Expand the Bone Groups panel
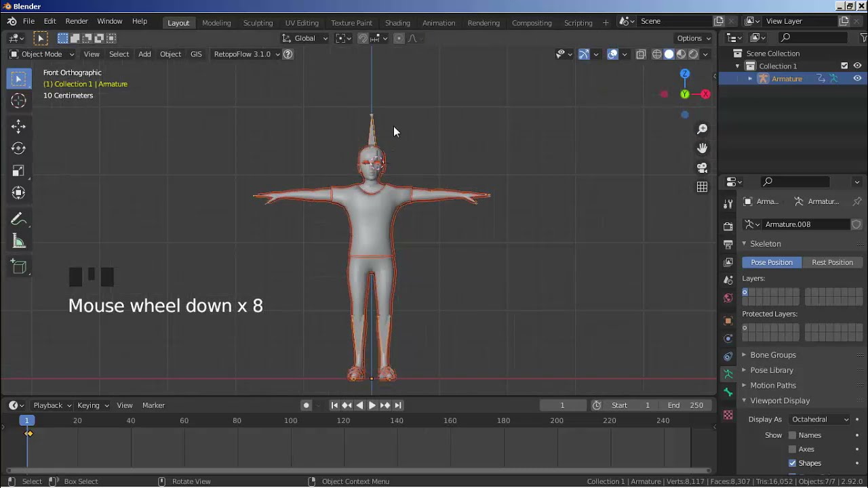This screenshot has width=868, height=488. click(x=772, y=355)
